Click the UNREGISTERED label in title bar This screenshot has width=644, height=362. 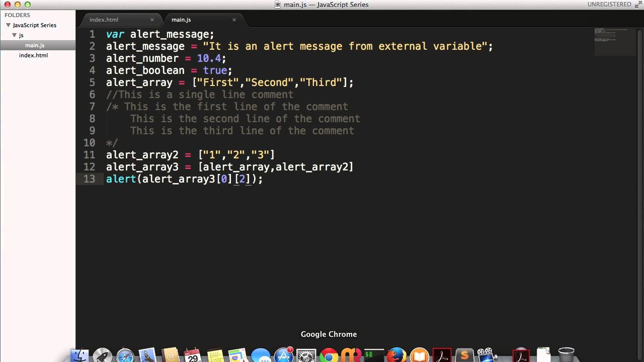tap(609, 5)
